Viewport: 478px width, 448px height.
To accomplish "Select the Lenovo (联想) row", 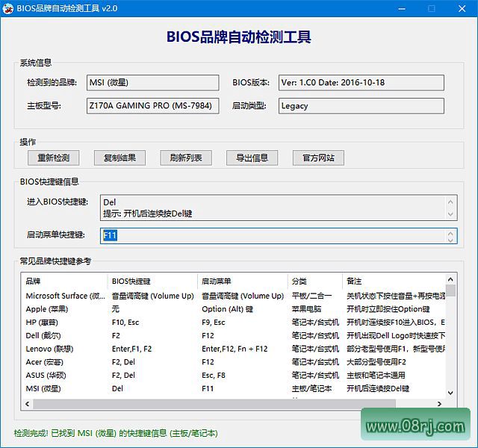I will 233,349.
